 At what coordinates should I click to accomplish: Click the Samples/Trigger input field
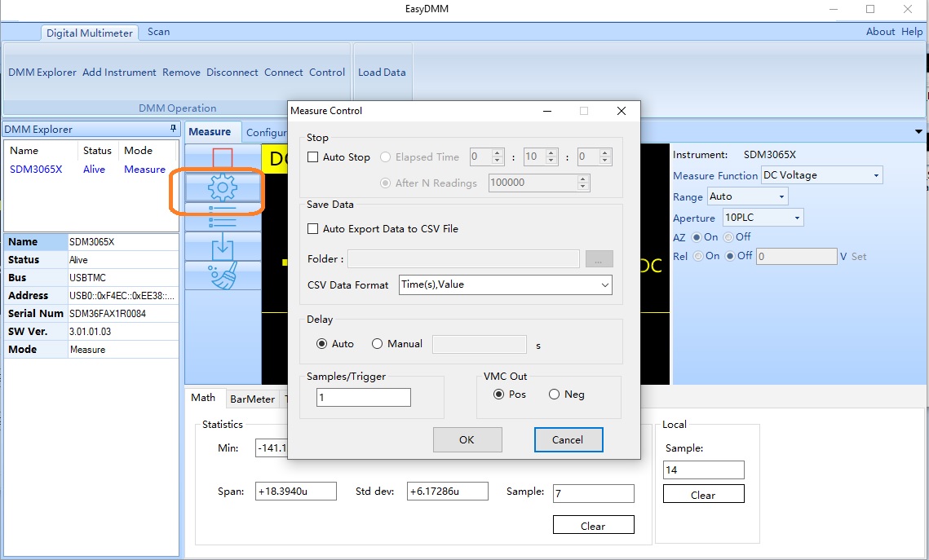(364, 397)
